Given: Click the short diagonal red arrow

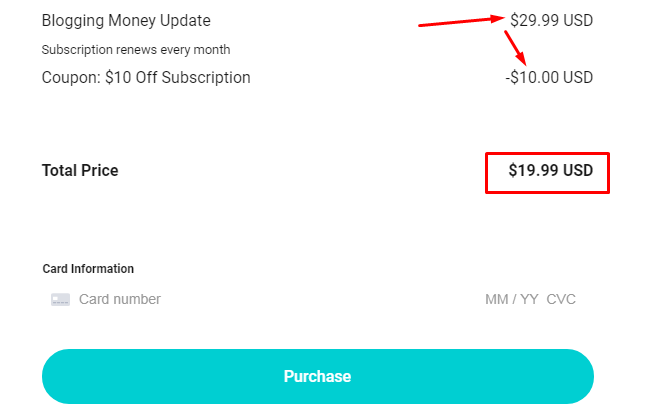Looking at the screenshot, I should click(515, 46).
